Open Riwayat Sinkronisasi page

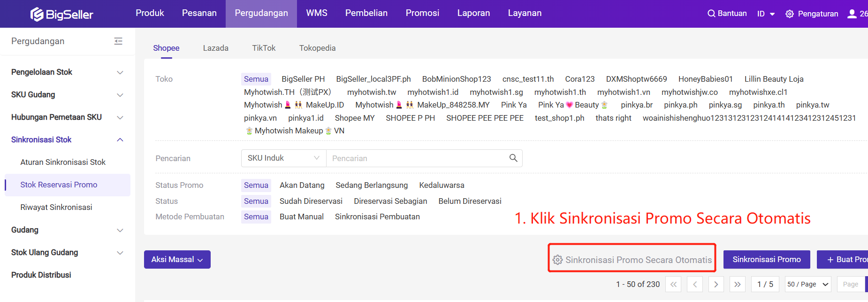click(56, 207)
